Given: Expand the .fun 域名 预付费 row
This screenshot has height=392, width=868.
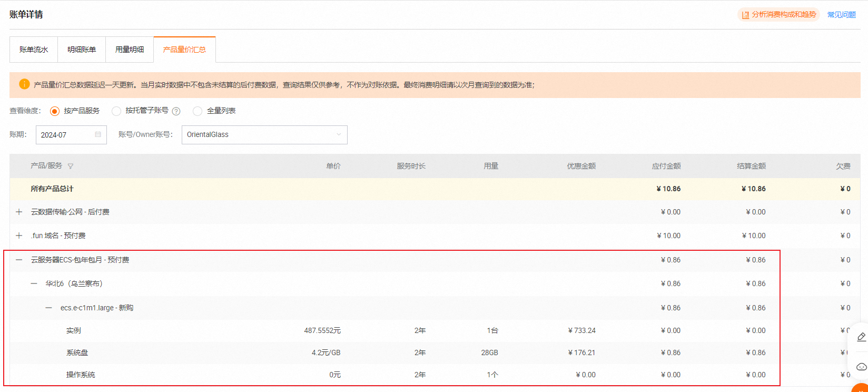Looking at the screenshot, I should pyautogui.click(x=19, y=236).
